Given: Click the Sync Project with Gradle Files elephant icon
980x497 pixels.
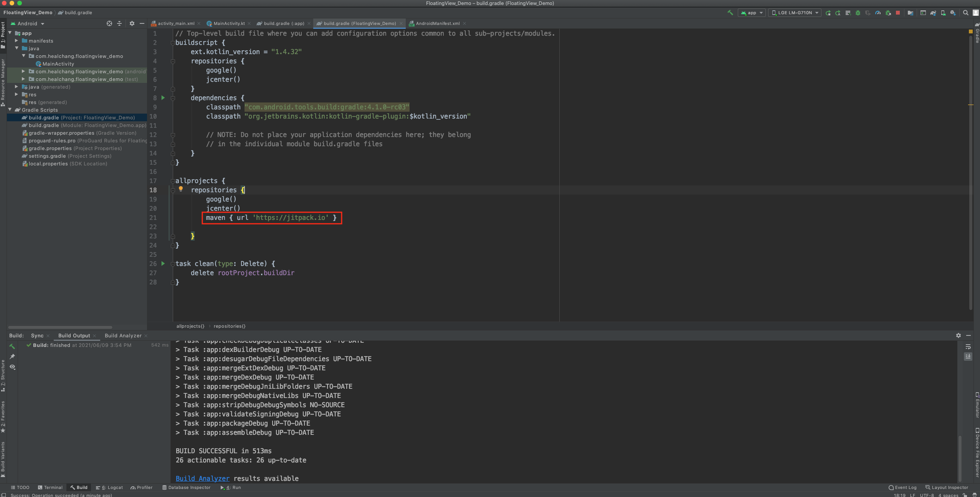Looking at the screenshot, I should [933, 13].
